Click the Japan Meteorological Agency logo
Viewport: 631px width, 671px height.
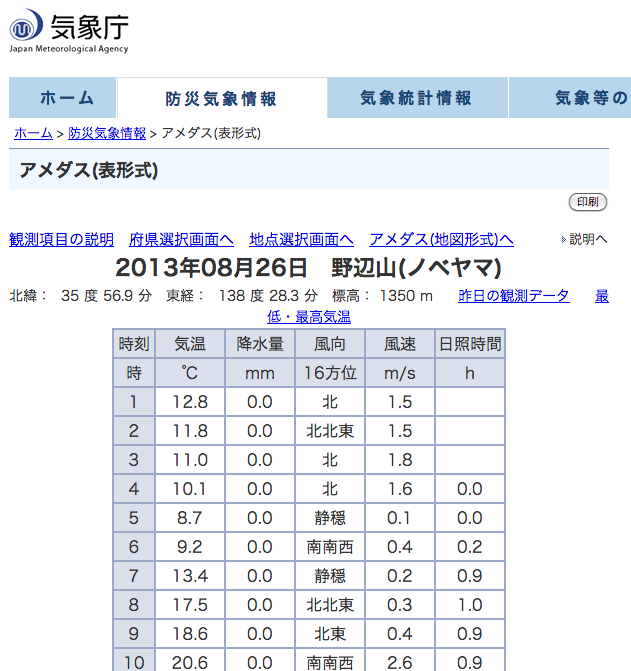pyautogui.click(x=69, y=31)
